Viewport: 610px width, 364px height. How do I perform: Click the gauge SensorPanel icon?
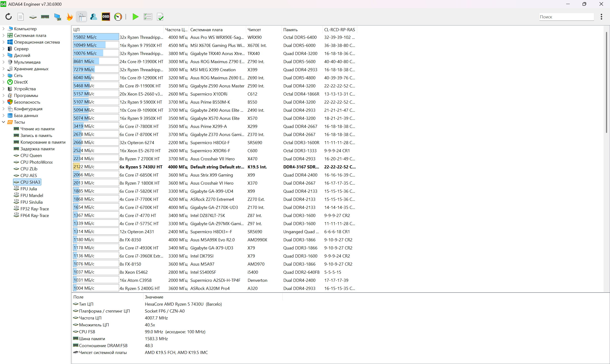(x=118, y=17)
